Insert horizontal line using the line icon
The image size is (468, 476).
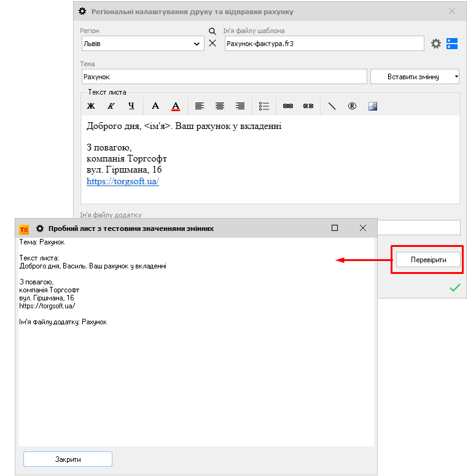click(332, 106)
